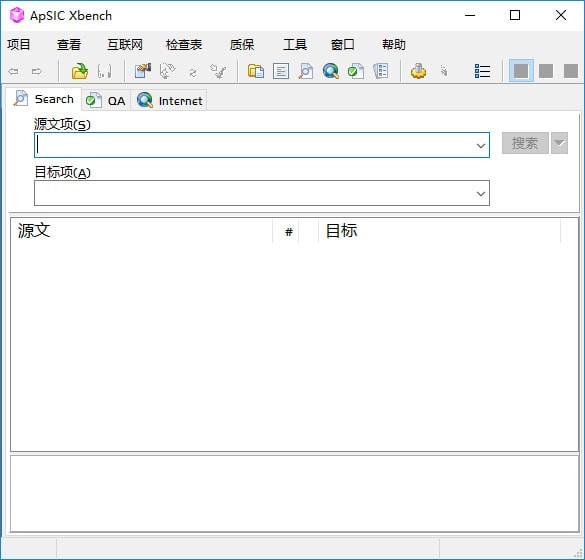Click the text document lines icon
This screenshot has width=585, height=560.
click(x=281, y=71)
